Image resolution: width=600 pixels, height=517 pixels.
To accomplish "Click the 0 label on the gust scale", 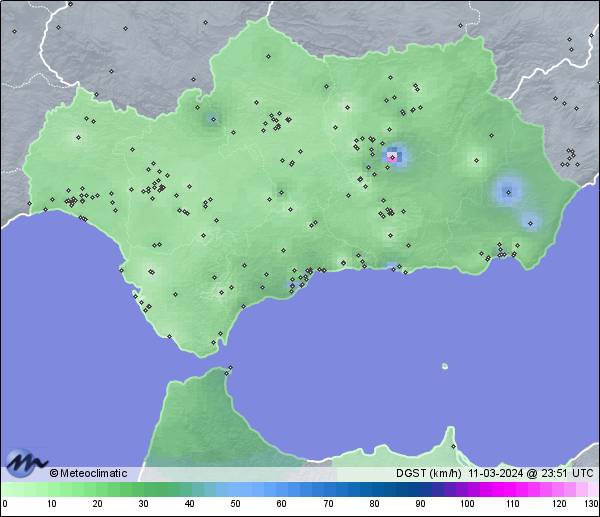I will [x=5, y=504].
